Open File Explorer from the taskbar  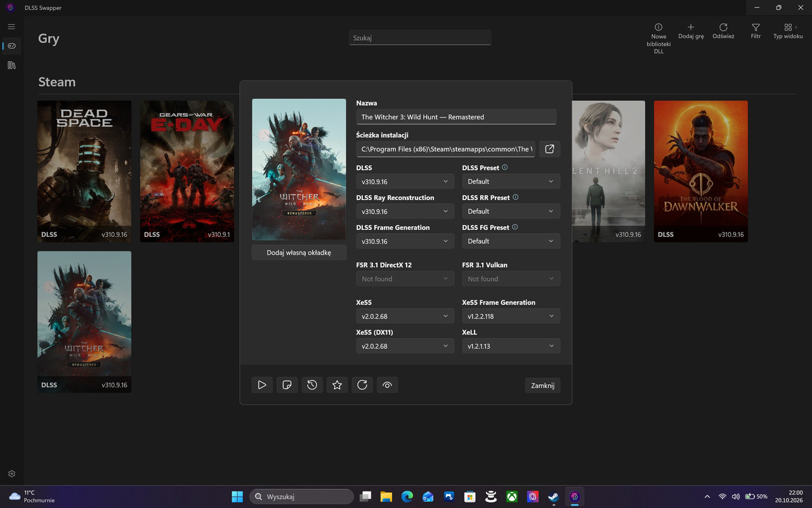click(x=386, y=497)
